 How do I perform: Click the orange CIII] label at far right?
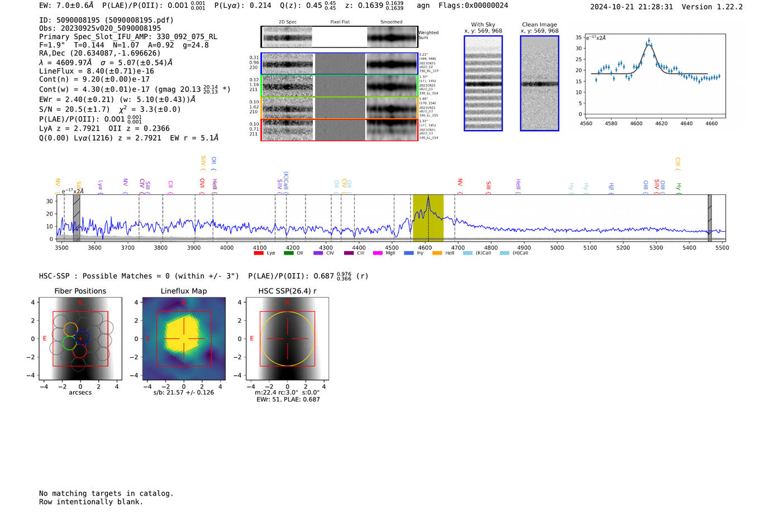[x=678, y=162]
